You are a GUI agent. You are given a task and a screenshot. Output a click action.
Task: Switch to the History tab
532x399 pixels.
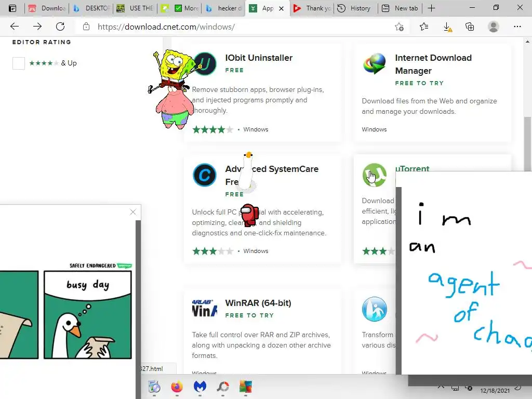pyautogui.click(x=355, y=8)
